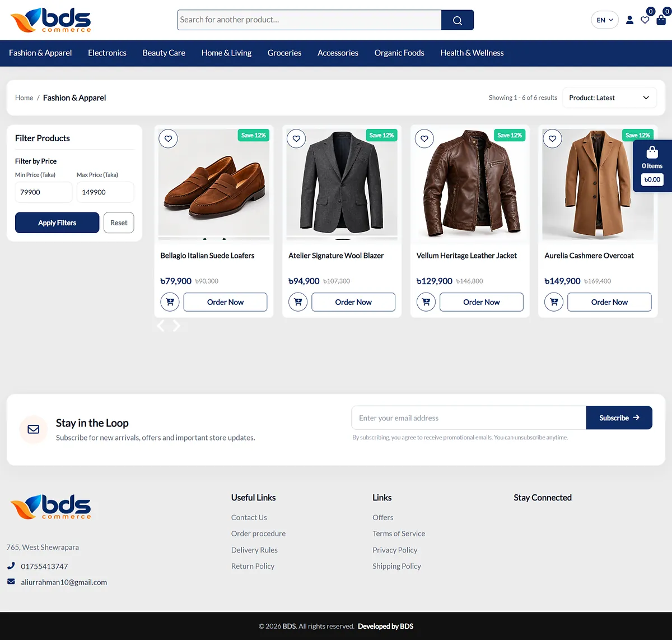Click 'Showing 1 - 6 of 6 results' text
This screenshot has height=640, width=672.
(x=523, y=98)
